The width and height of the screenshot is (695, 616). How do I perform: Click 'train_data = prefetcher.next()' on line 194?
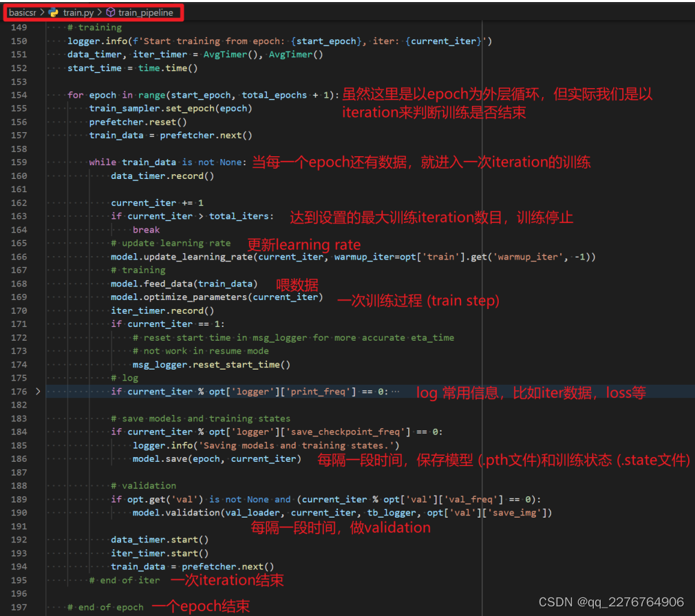[x=193, y=566]
